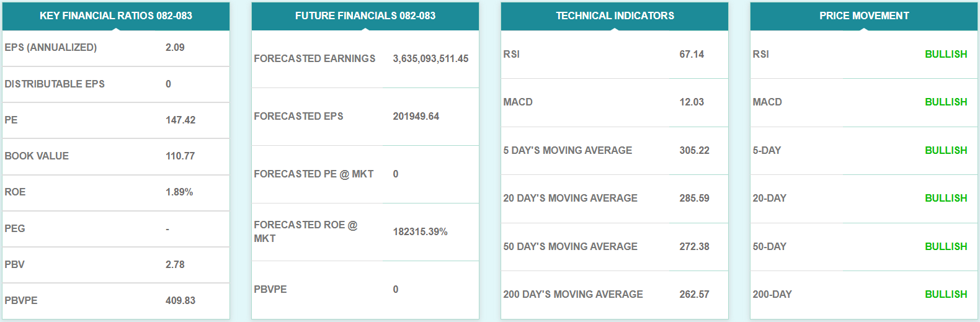This screenshot has height=322, width=980.
Task: Click the BULLISH label next to 20-DAY
Action: pos(946,199)
